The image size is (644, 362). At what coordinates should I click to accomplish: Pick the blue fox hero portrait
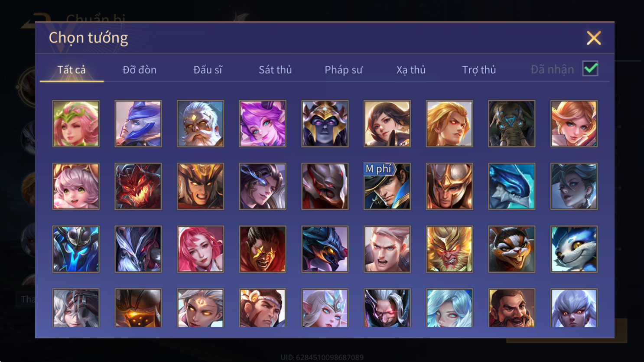(x=574, y=249)
